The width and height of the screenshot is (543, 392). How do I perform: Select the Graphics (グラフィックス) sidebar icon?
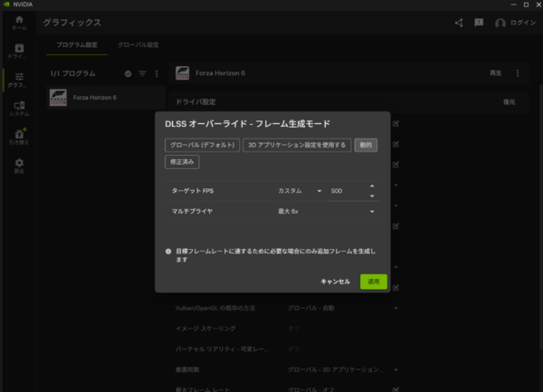tap(19, 80)
